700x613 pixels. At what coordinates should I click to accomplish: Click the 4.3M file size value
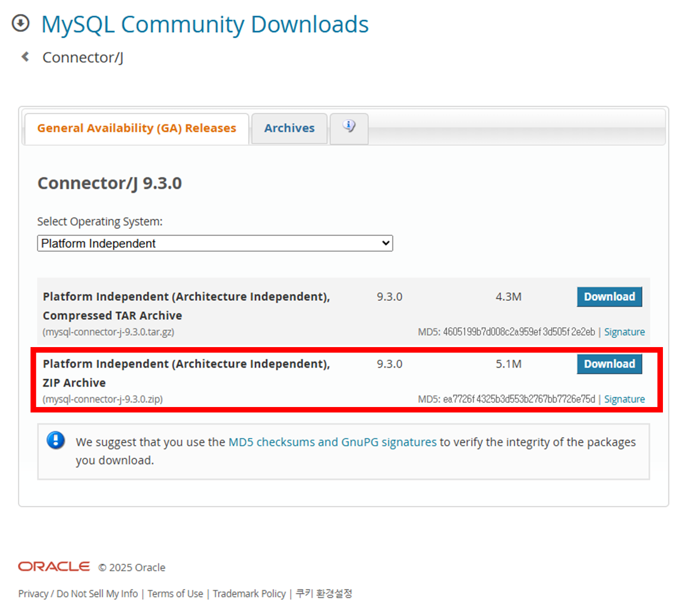click(x=509, y=297)
